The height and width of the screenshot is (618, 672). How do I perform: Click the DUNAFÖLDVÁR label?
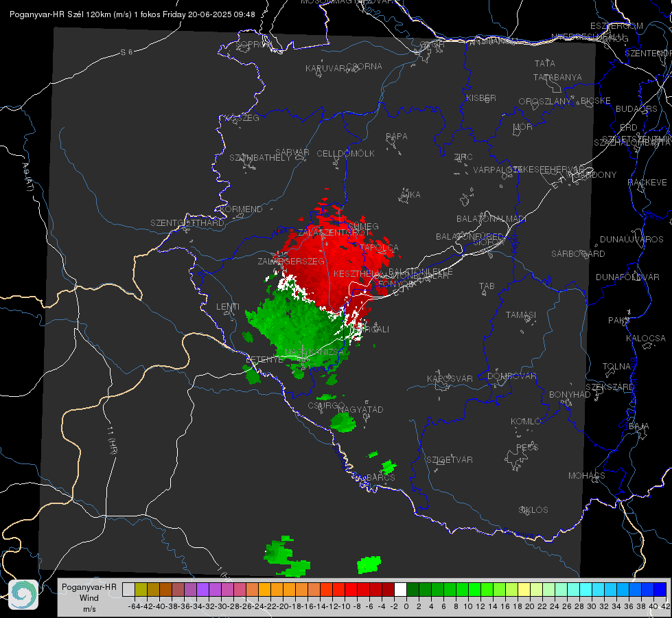point(627,277)
